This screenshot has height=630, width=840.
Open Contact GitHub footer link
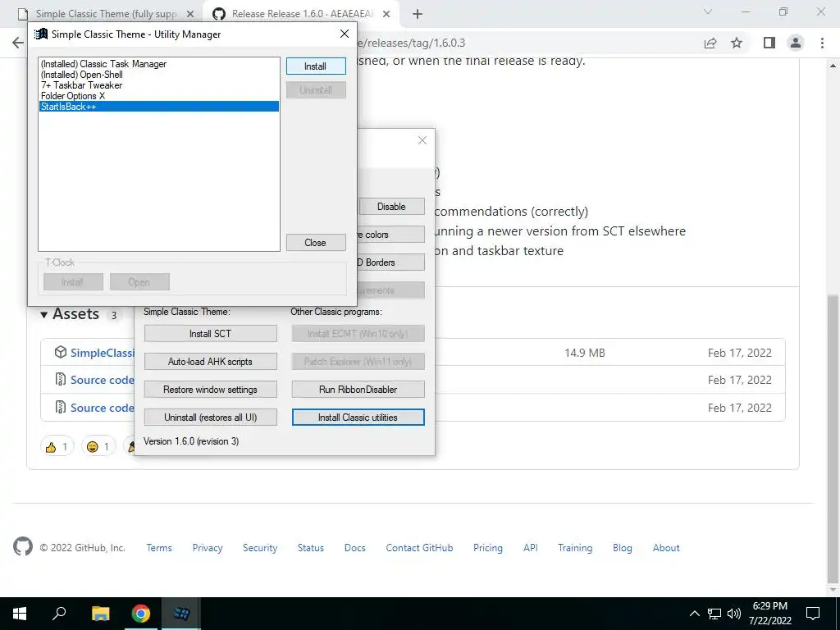tap(419, 548)
